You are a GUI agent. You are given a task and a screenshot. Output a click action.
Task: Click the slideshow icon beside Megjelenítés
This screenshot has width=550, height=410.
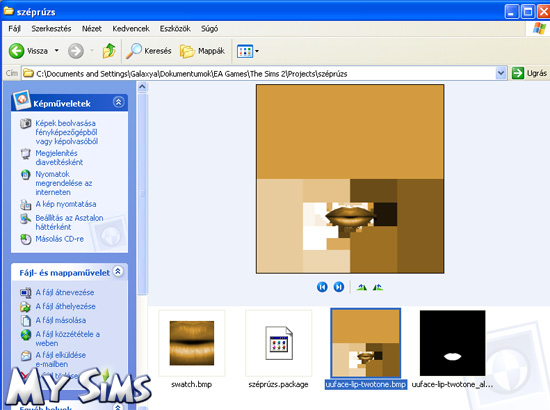[x=25, y=154]
